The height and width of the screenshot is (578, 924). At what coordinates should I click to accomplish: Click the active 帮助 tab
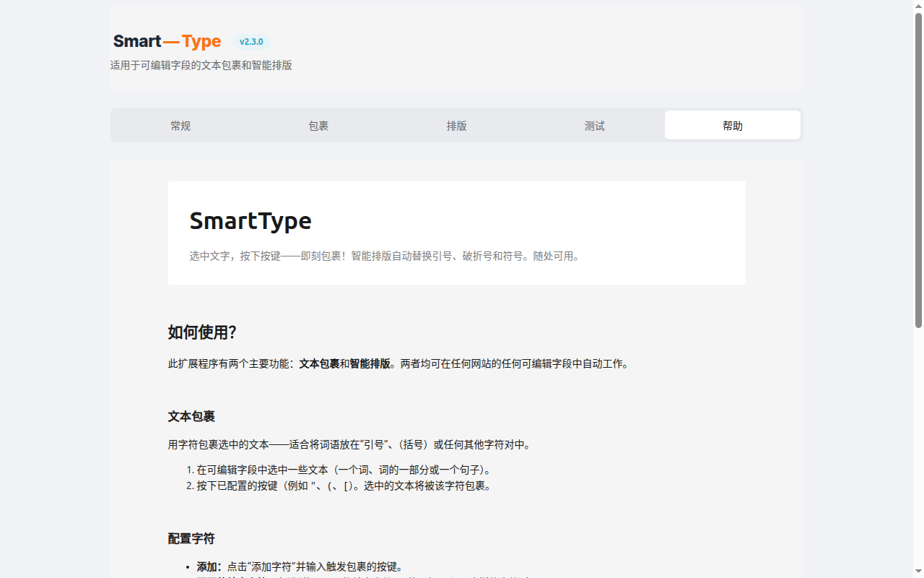[732, 126]
